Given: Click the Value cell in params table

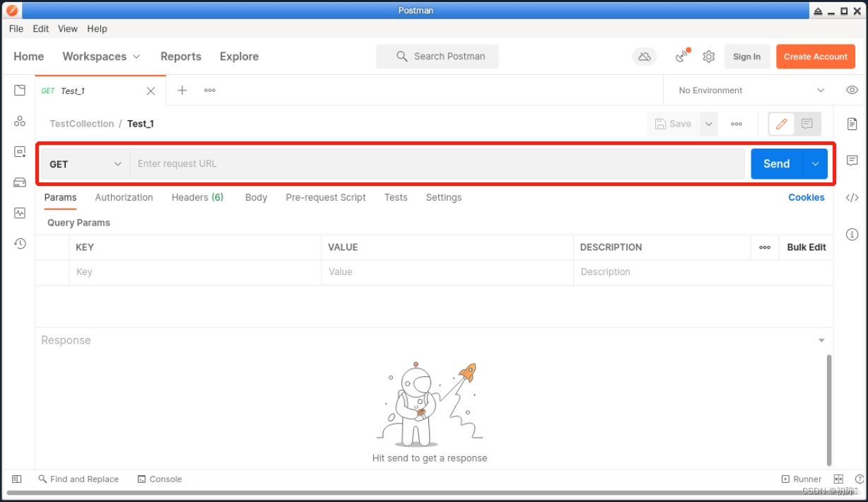Looking at the screenshot, I should tap(447, 272).
